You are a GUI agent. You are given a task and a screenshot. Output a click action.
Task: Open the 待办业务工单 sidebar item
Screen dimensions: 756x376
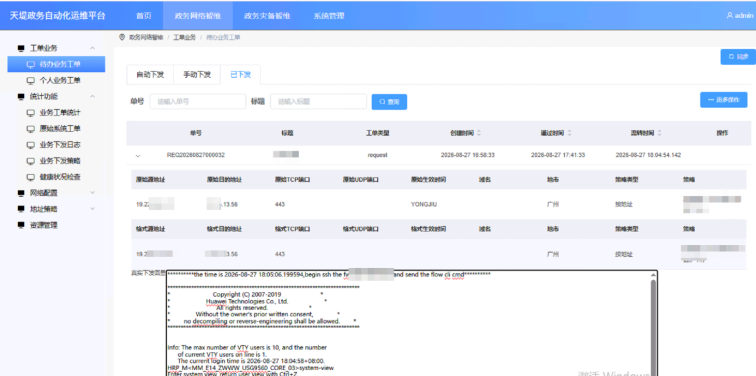pyautogui.click(x=56, y=64)
